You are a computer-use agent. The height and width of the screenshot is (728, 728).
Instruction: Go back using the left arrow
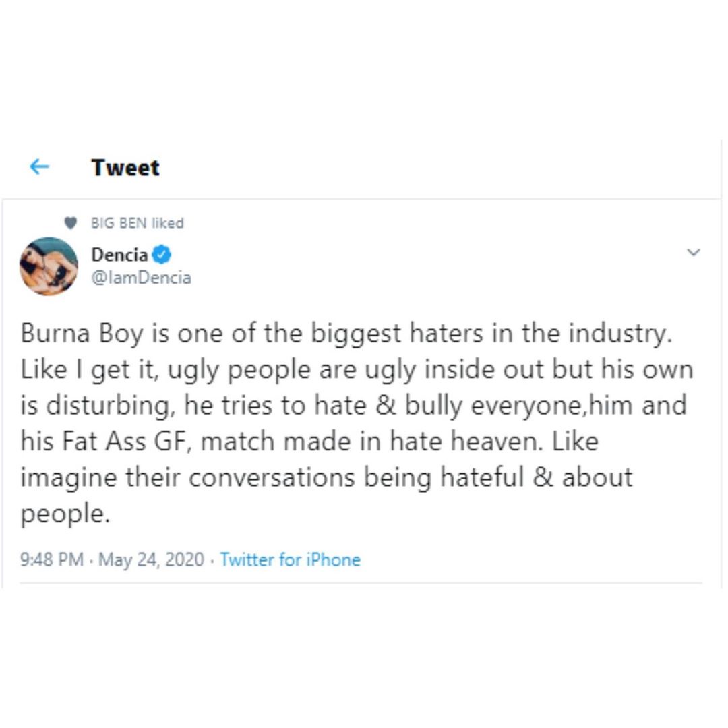point(40,166)
